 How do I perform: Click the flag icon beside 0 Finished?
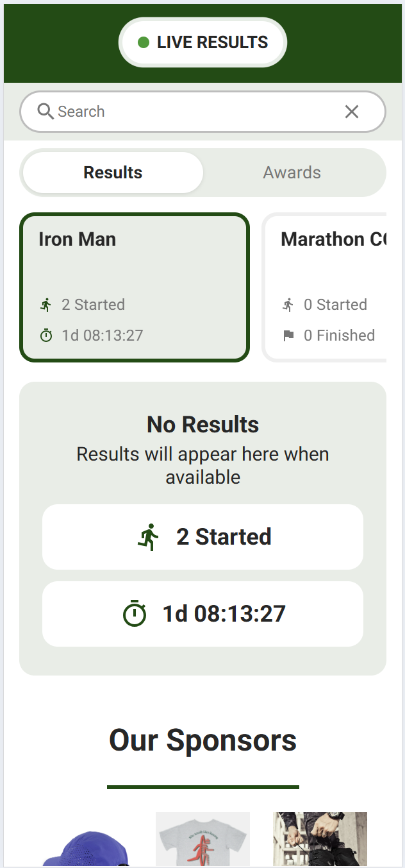[288, 336]
